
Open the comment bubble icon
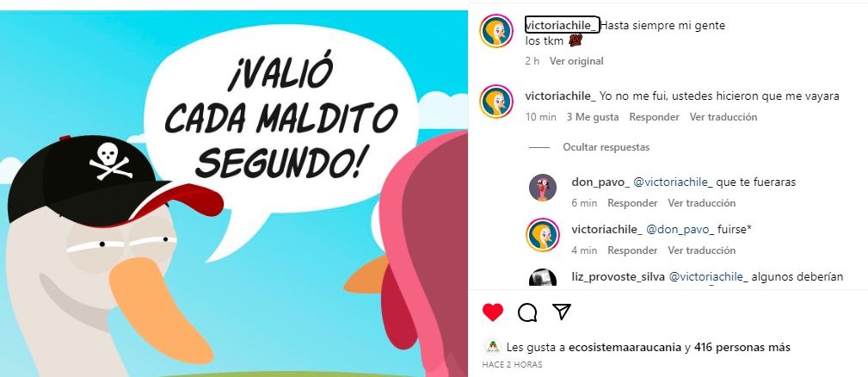coord(527,312)
